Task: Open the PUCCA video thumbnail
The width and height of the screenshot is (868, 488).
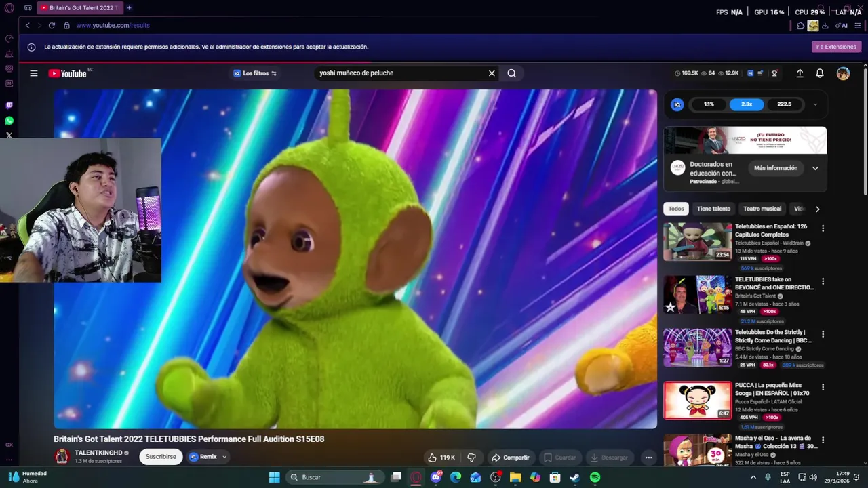Action: pyautogui.click(x=698, y=401)
